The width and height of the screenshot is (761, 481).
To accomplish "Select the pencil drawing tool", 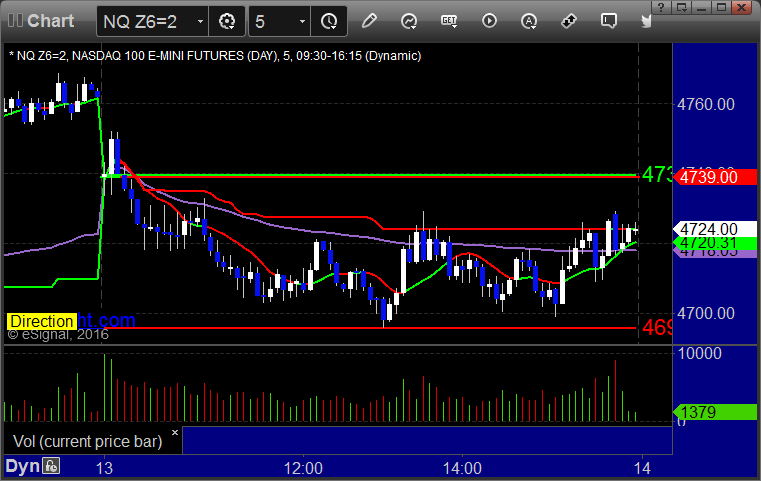I will 369,21.
